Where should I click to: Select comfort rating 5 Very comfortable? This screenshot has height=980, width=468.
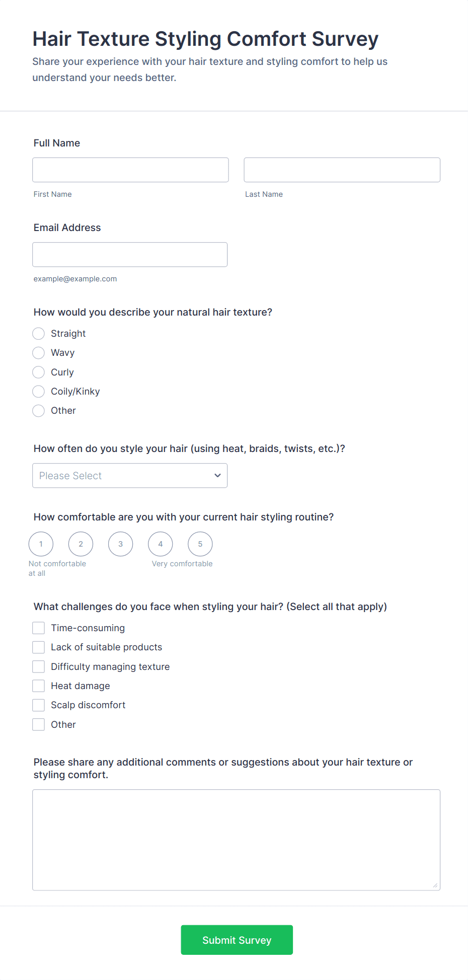[x=200, y=544]
